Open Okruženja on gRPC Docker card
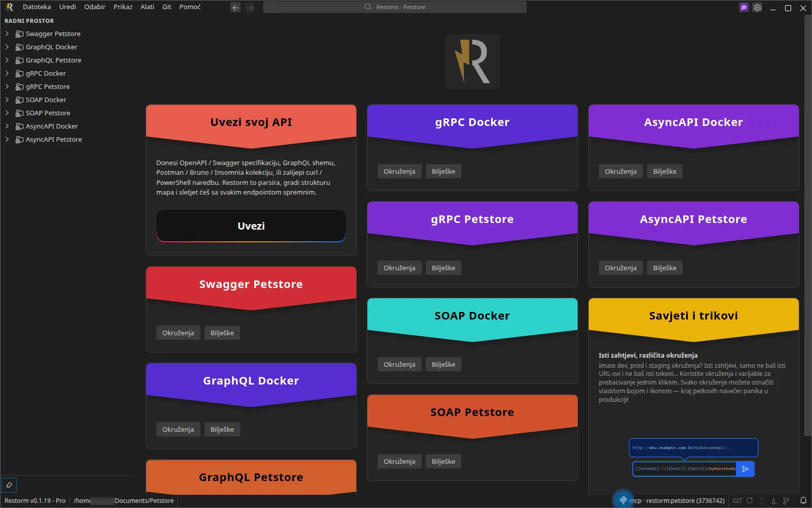The image size is (812, 508). pos(399,172)
